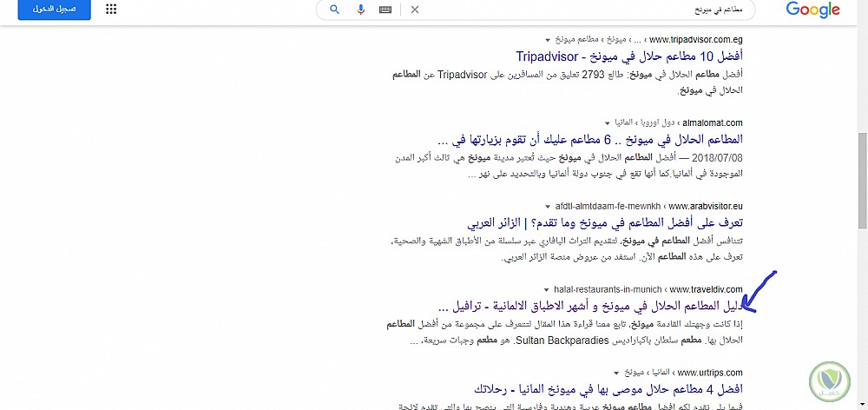Open the Google apps grid
Screen dimensions: 868x410
coord(111,9)
